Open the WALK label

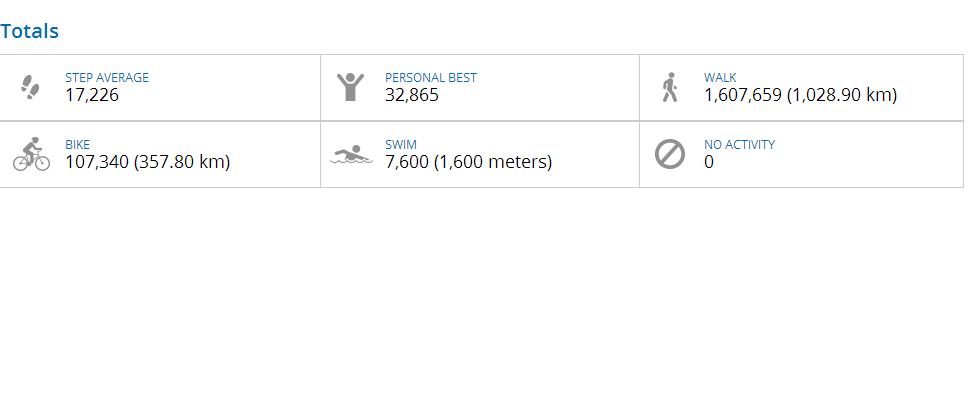pyautogui.click(x=720, y=77)
